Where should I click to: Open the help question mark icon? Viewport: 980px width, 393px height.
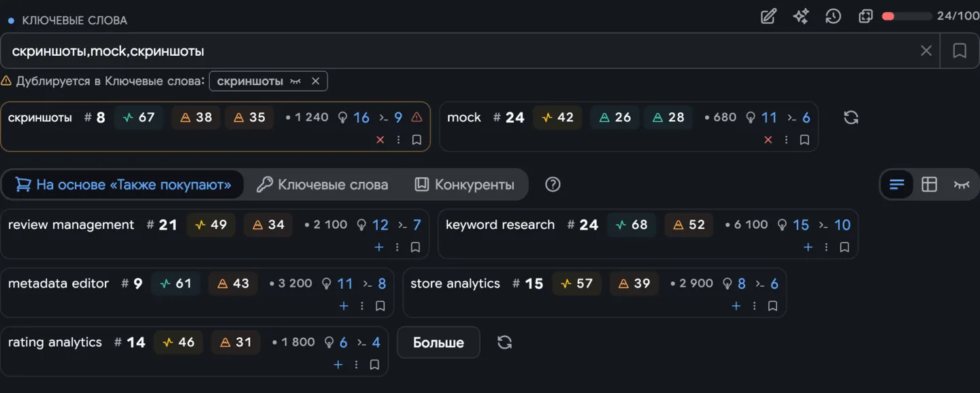coord(553,185)
